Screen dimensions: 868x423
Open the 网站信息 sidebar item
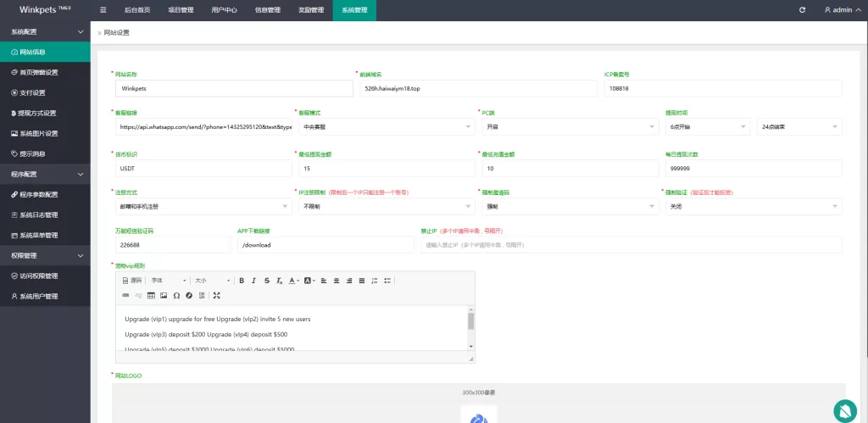pos(45,52)
